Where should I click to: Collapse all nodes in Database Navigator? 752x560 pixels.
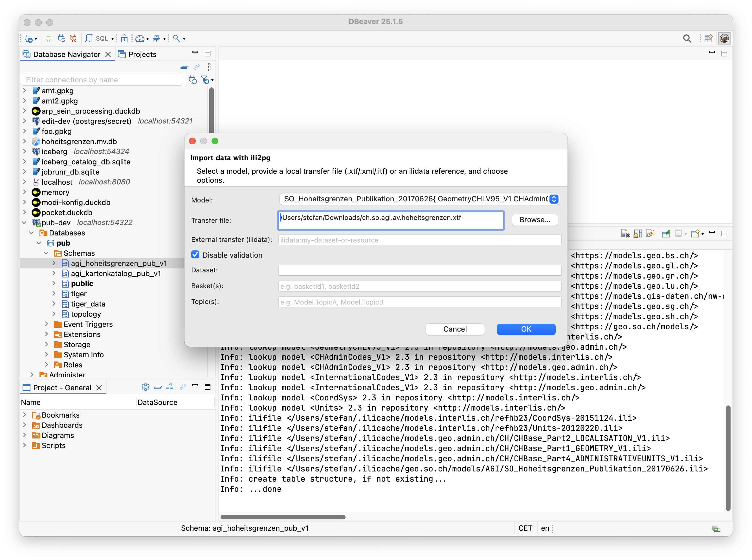tap(184, 67)
